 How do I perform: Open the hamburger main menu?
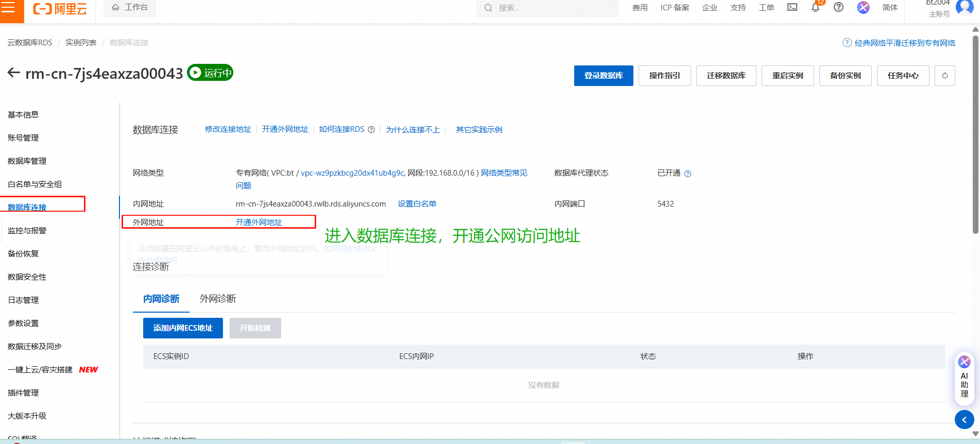point(9,8)
